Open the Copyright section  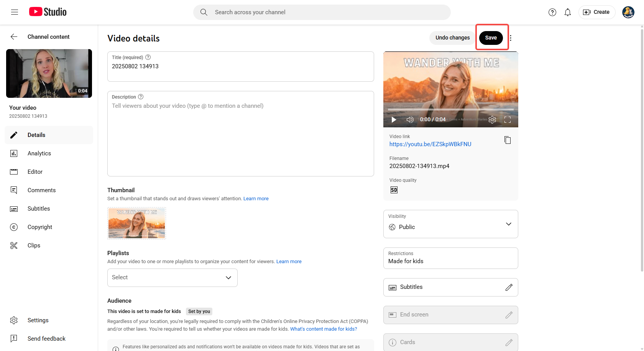coord(40,227)
